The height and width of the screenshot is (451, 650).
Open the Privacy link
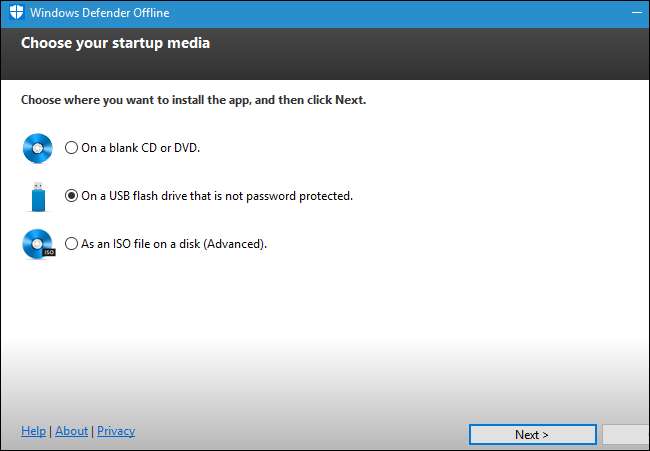click(x=116, y=431)
